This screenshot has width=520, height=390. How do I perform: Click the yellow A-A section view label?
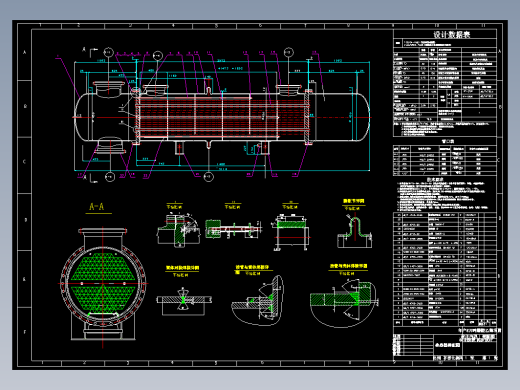point(97,207)
